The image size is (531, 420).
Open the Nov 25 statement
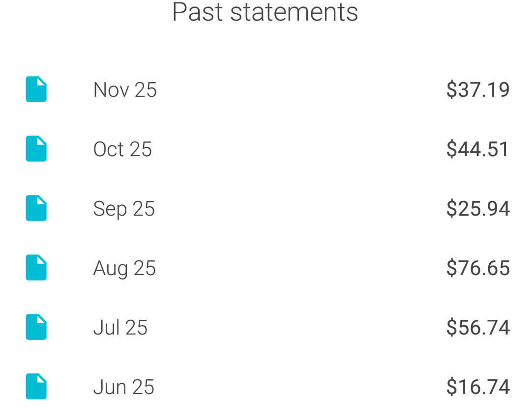(x=125, y=89)
